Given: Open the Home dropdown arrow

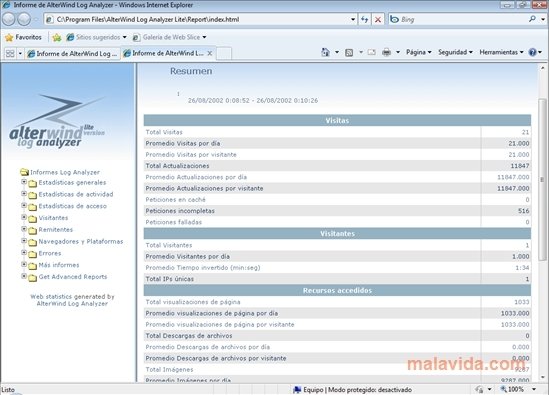Looking at the screenshot, I should point(337,53).
